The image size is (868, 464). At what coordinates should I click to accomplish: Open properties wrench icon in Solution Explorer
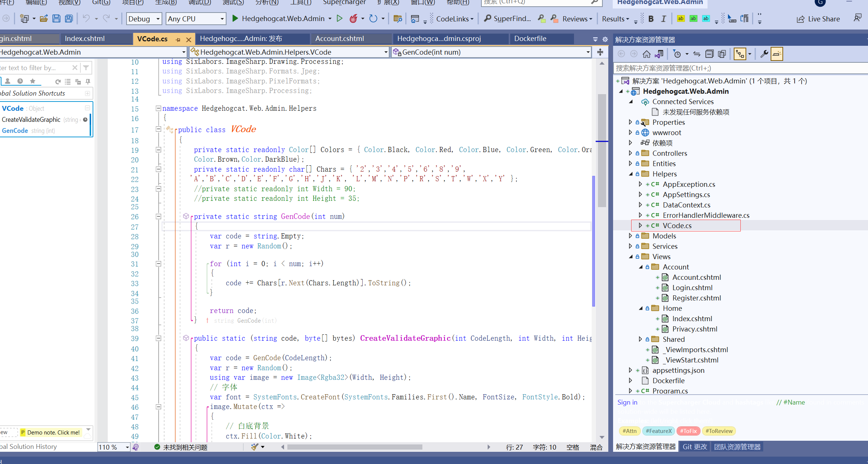764,54
